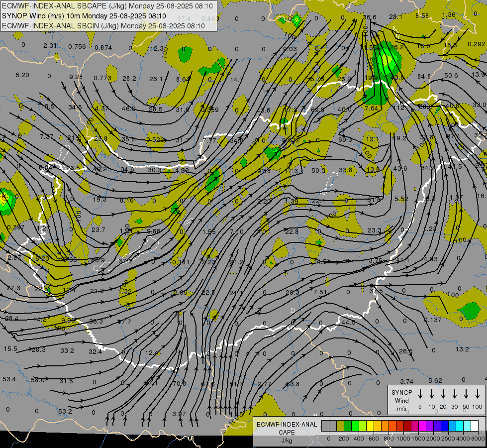Pick the dark green CAPE legend swatch
The width and height of the screenshot is (487, 448).
[x=348, y=426]
